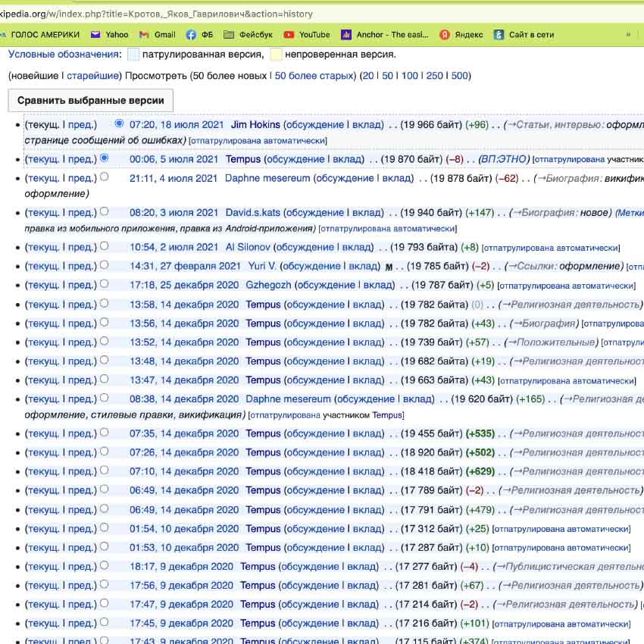
Task: Select radio for 08:38, 14 декабря 2020 revision
Action: point(105,398)
